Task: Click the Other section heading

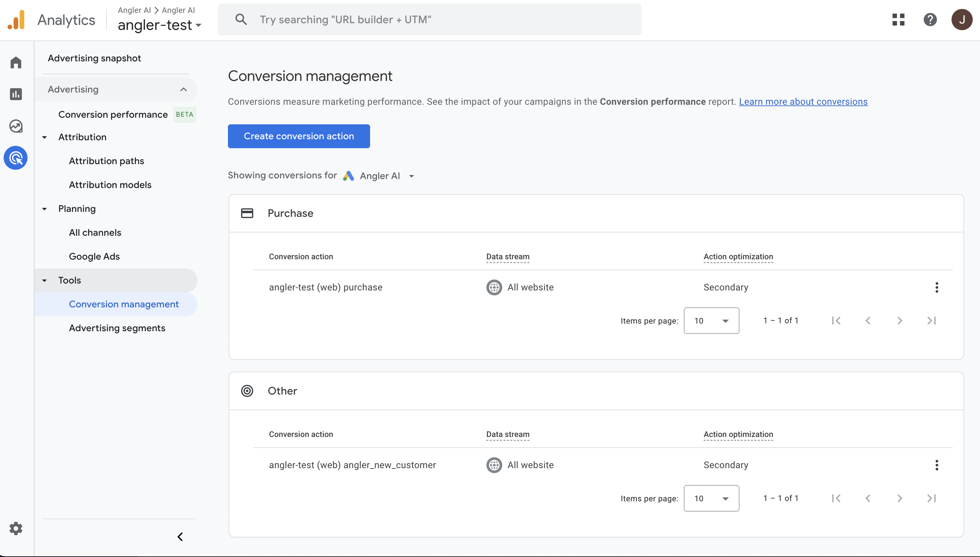Action: [x=282, y=391]
